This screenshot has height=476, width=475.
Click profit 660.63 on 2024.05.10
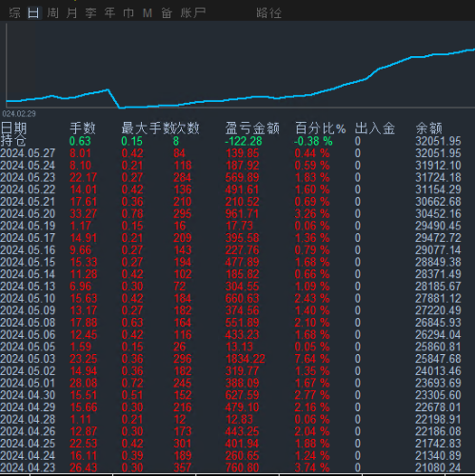[242, 298]
